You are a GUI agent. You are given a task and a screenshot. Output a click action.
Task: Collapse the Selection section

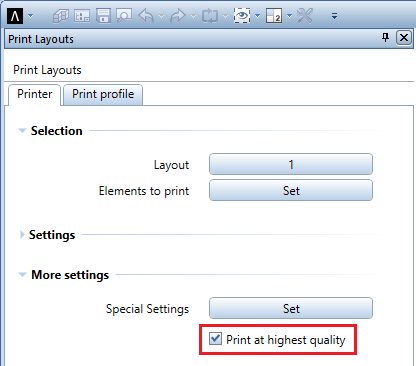pos(22,131)
